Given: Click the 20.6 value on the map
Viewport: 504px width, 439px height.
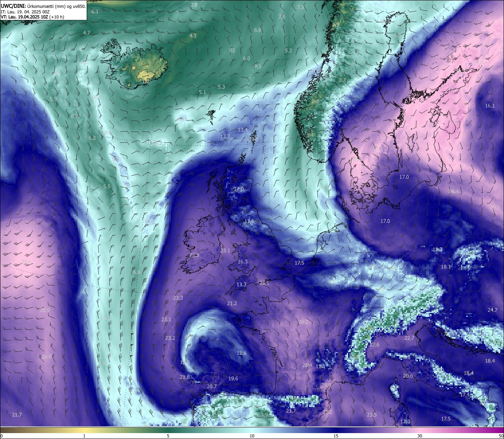Looking at the screenshot, I should [408, 376].
